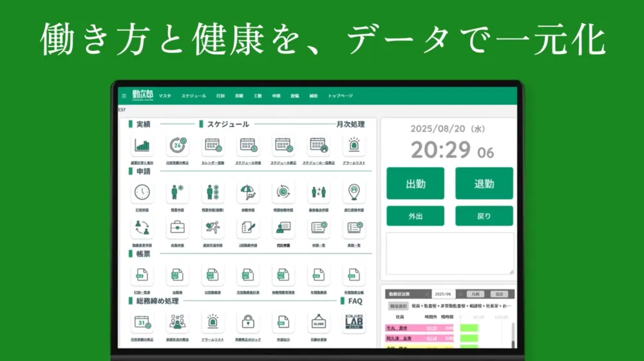644x361 pixels.
Task: Open the 年間勤務台帳 report file icon
Action: click(x=354, y=275)
